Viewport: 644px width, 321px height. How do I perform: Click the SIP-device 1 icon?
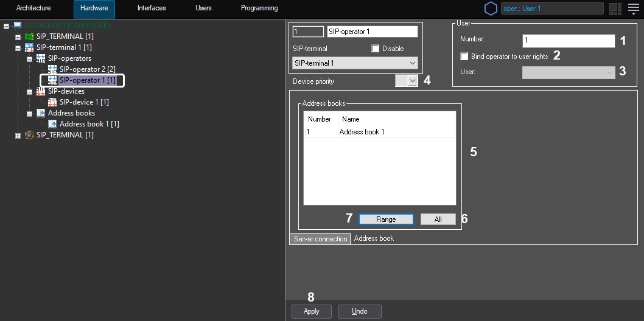[x=52, y=102]
